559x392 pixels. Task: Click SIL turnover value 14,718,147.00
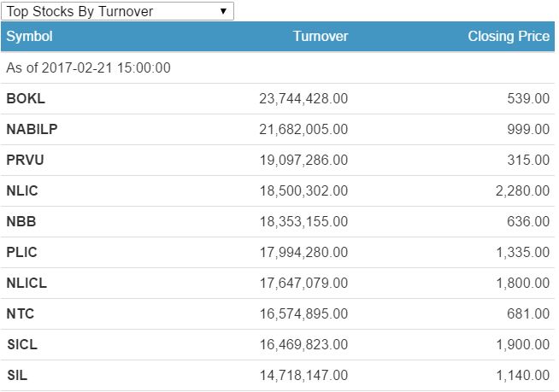click(x=303, y=375)
